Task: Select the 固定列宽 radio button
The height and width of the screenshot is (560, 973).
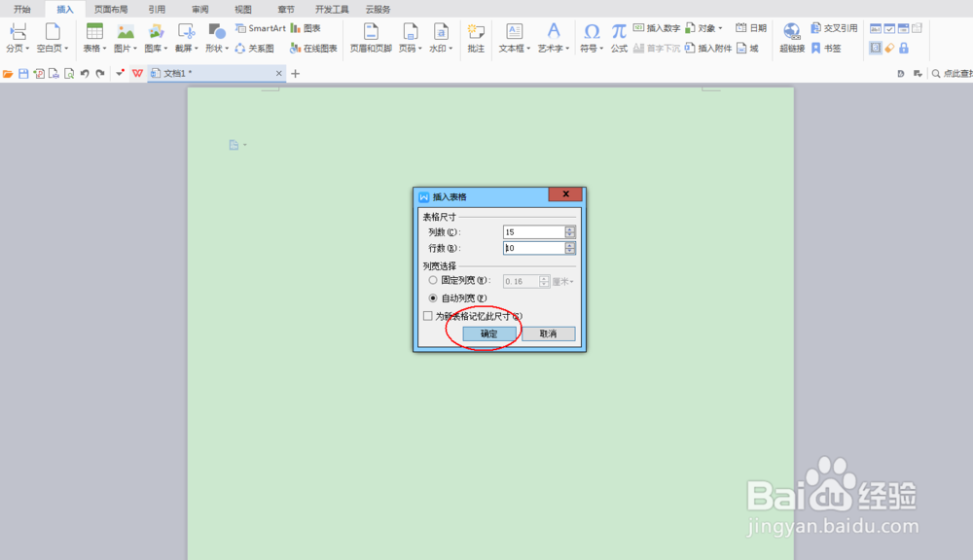Action: (433, 280)
